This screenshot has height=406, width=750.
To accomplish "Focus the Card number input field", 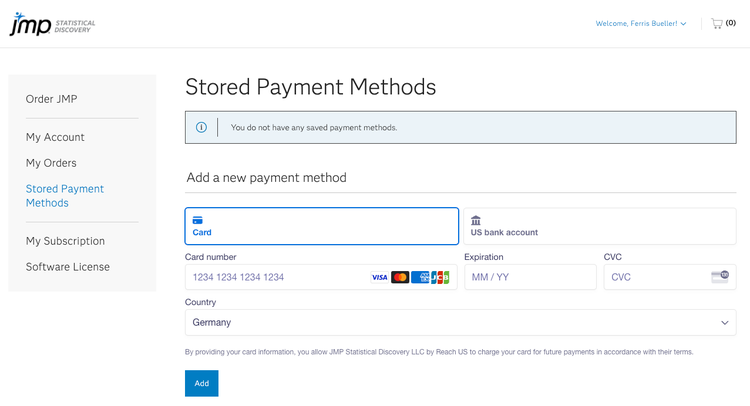I will pyautogui.click(x=275, y=277).
